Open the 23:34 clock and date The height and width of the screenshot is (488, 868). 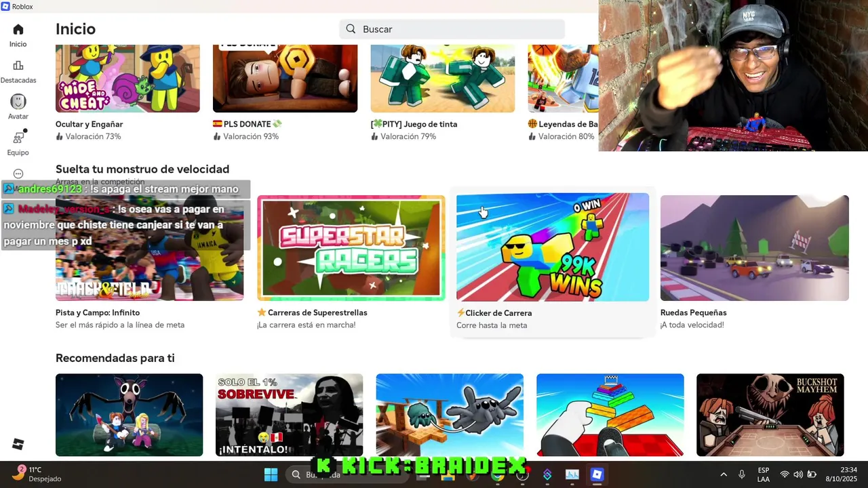pyautogui.click(x=842, y=474)
